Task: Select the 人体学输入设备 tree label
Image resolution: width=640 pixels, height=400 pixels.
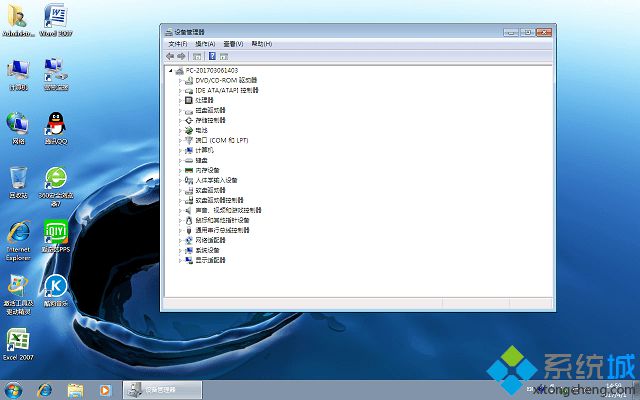Action: click(216, 180)
